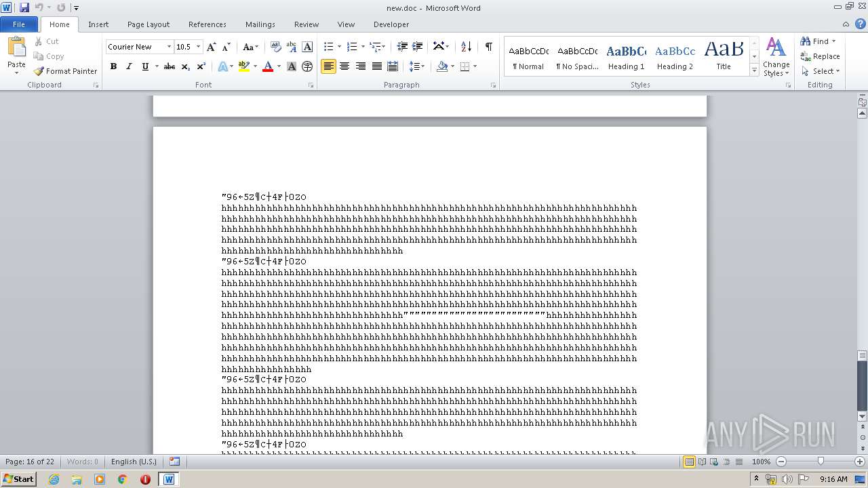868x488 pixels.
Task: Click the Replace button
Action: [x=821, y=56]
